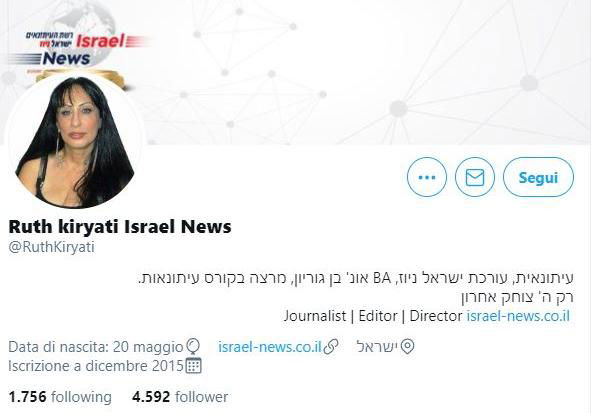View the 1.756 following list

point(60,397)
